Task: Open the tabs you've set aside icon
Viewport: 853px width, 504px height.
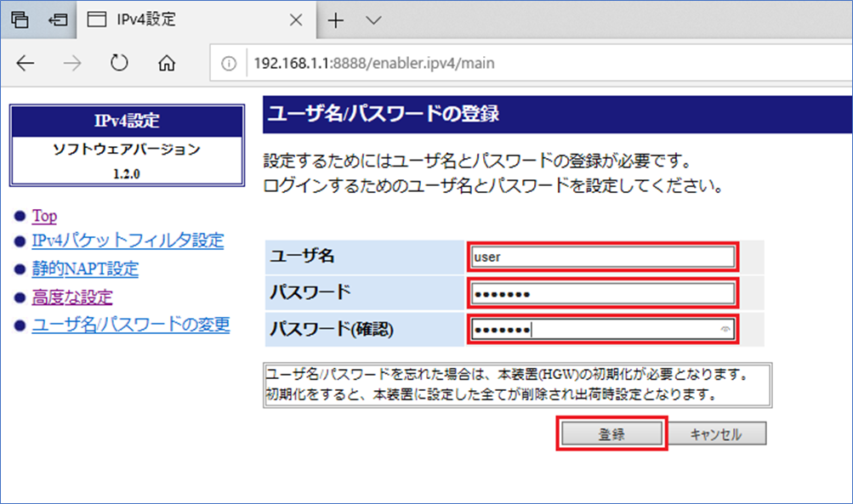Action: (x=19, y=20)
